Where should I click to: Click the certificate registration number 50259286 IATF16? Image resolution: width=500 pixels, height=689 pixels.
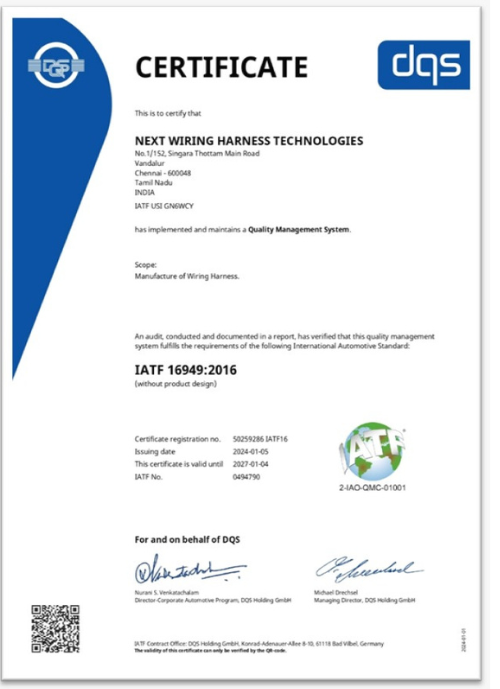point(260,439)
